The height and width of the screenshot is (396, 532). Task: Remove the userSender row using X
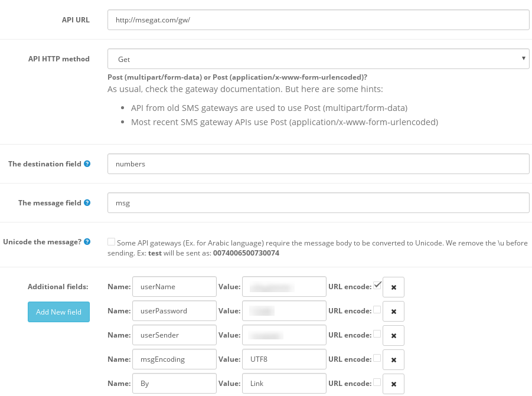[394, 335]
